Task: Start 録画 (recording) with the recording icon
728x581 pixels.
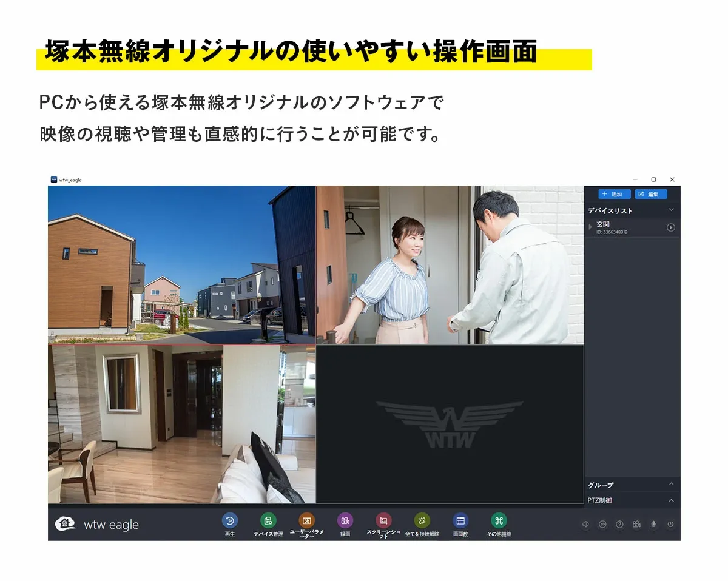Action: [345, 519]
